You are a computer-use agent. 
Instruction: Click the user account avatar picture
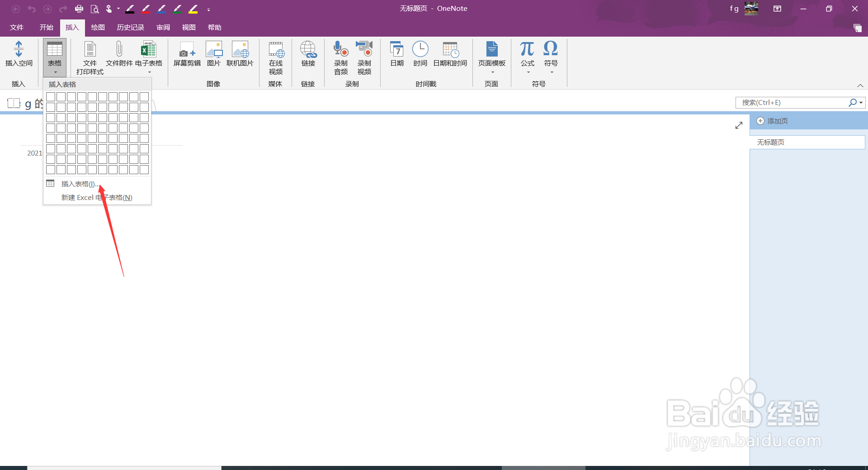(751, 9)
